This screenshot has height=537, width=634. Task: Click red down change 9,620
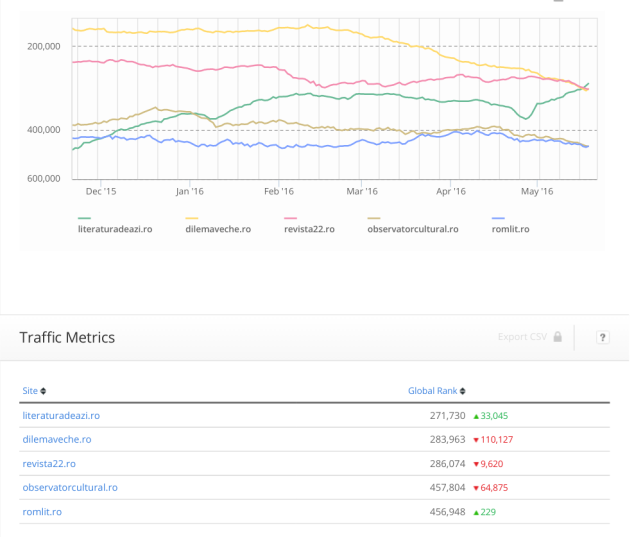[x=488, y=464]
